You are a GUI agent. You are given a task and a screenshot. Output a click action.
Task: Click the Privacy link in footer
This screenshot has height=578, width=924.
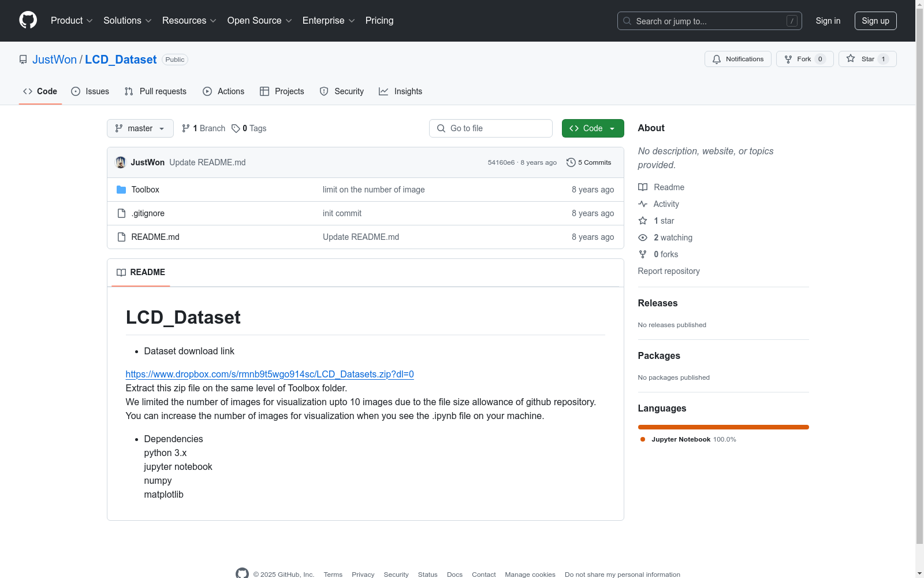point(363,575)
